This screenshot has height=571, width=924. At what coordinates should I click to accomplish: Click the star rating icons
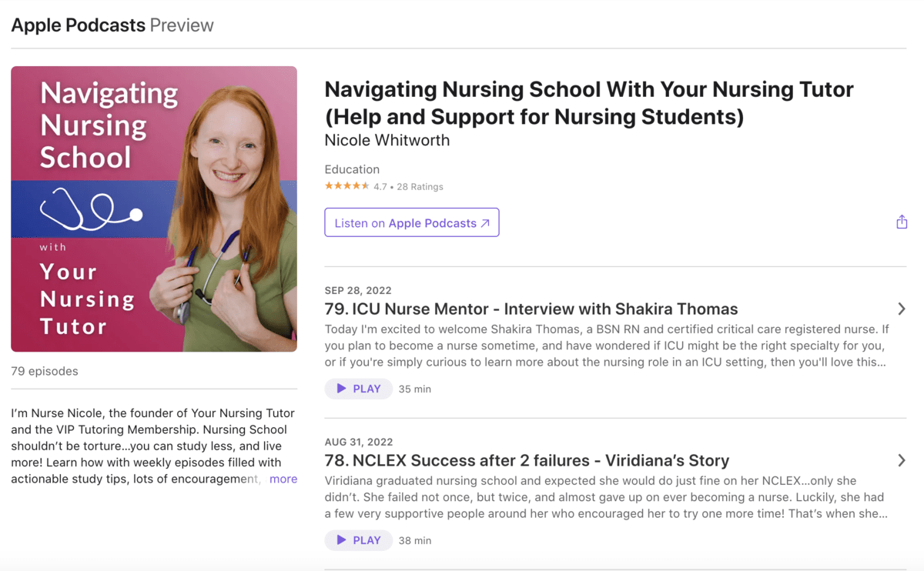coord(346,186)
